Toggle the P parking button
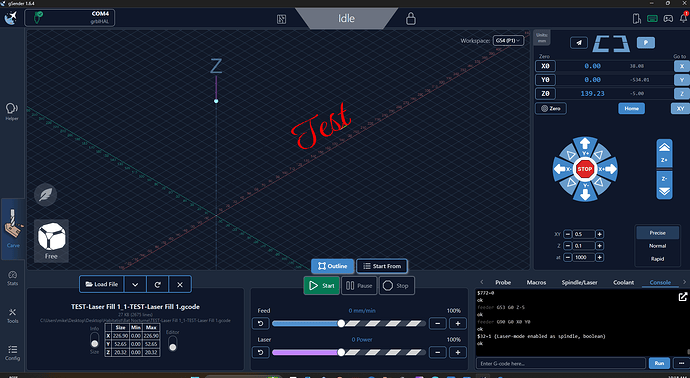Screen dimensions: 690x378 tap(646, 43)
